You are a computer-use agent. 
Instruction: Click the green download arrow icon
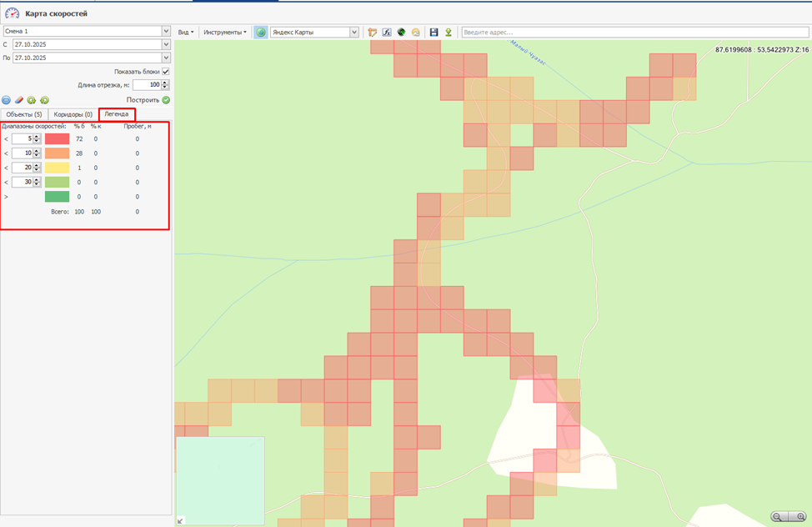[x=448, y=32]
